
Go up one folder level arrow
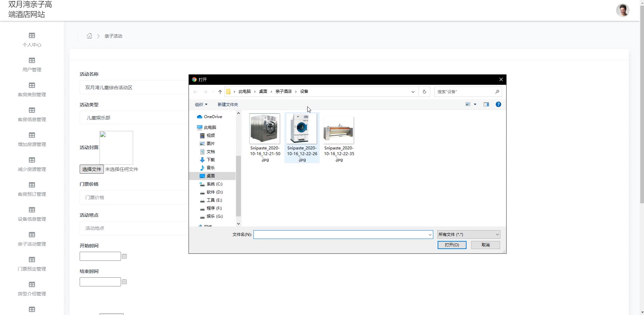[x=220, y=92]
